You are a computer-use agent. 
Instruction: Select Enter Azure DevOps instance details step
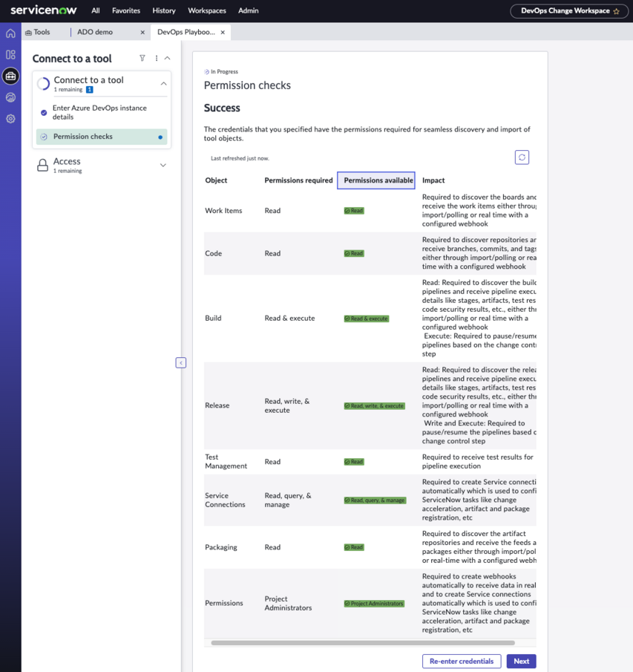102,112
